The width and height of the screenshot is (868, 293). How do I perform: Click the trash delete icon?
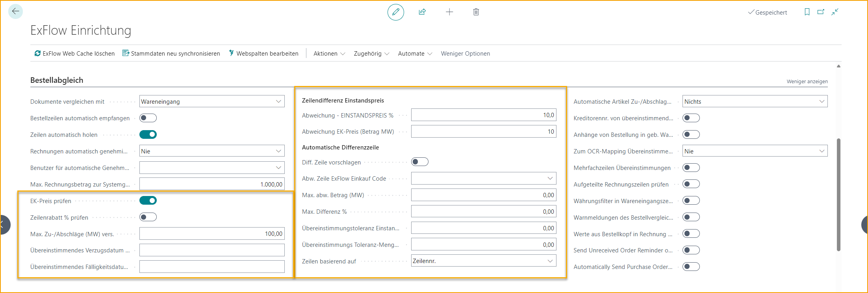[x=476, y=12]
